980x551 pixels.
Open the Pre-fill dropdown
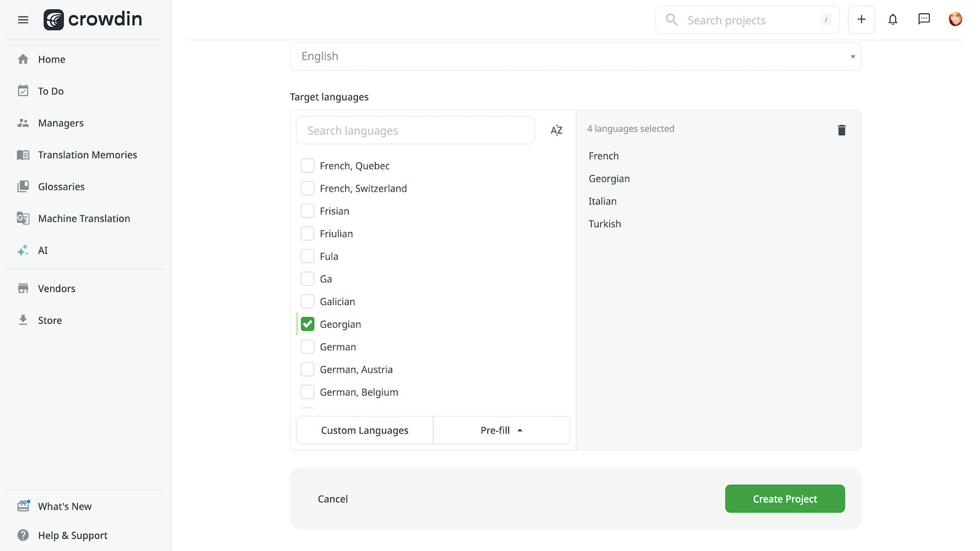[x=501, y=430]
